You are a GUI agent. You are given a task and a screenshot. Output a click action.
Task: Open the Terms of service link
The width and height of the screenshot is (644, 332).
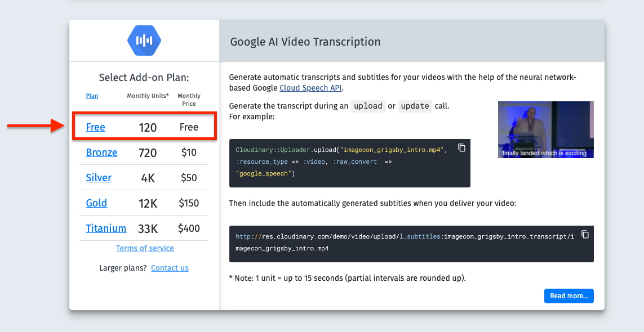coord(145,248)
